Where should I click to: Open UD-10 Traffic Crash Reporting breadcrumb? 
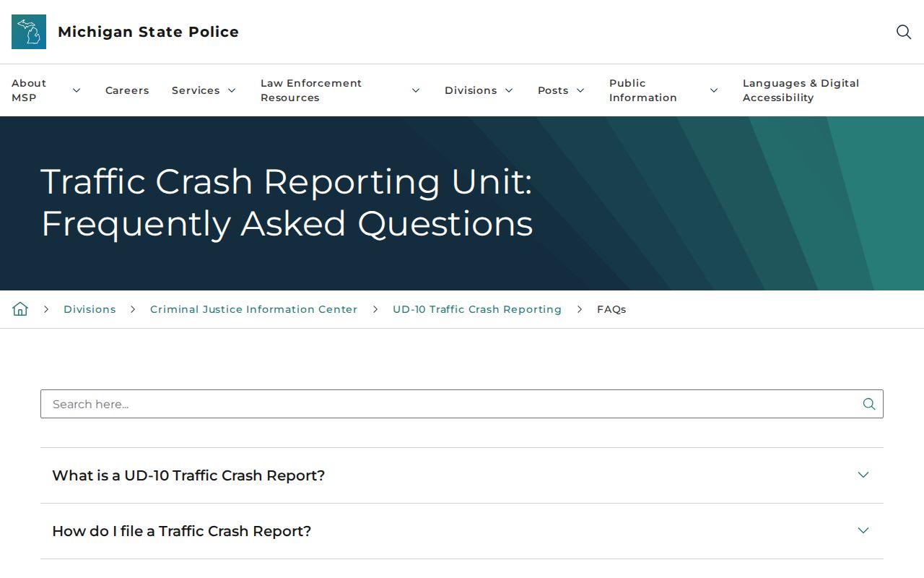[477, 309]
